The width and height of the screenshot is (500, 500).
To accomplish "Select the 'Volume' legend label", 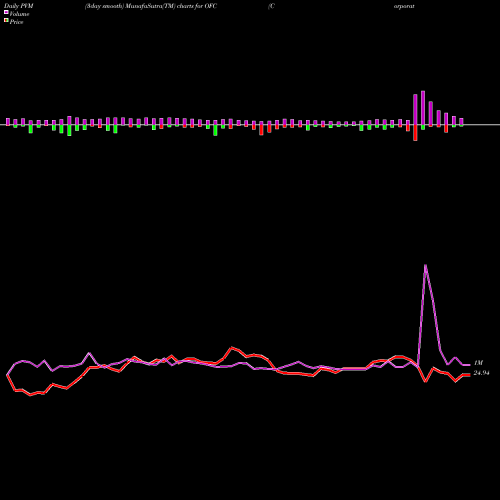I will (19, 14).
